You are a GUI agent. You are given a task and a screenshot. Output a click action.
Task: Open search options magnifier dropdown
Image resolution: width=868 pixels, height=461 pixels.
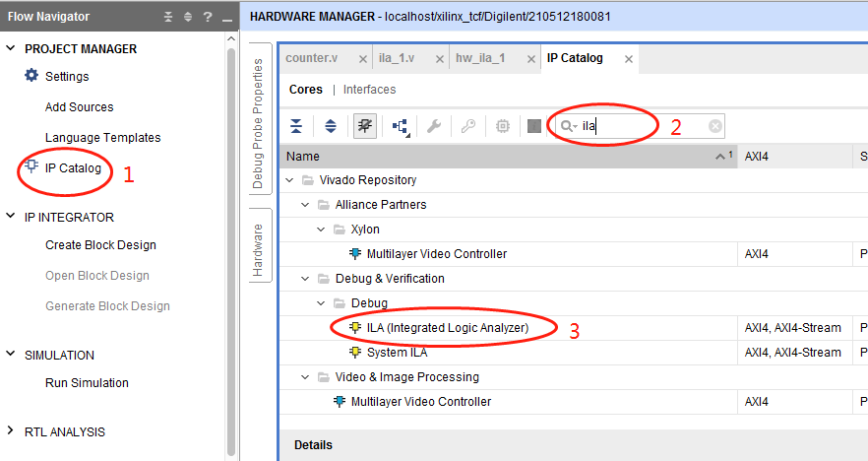pyautogui.click(x=569, y=126)
